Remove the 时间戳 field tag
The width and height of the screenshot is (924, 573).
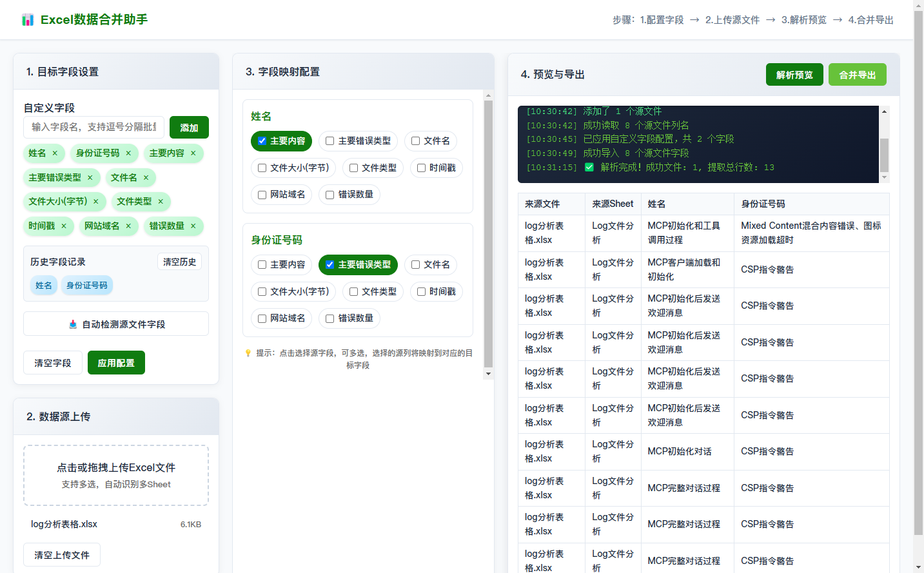coord(64,226)
